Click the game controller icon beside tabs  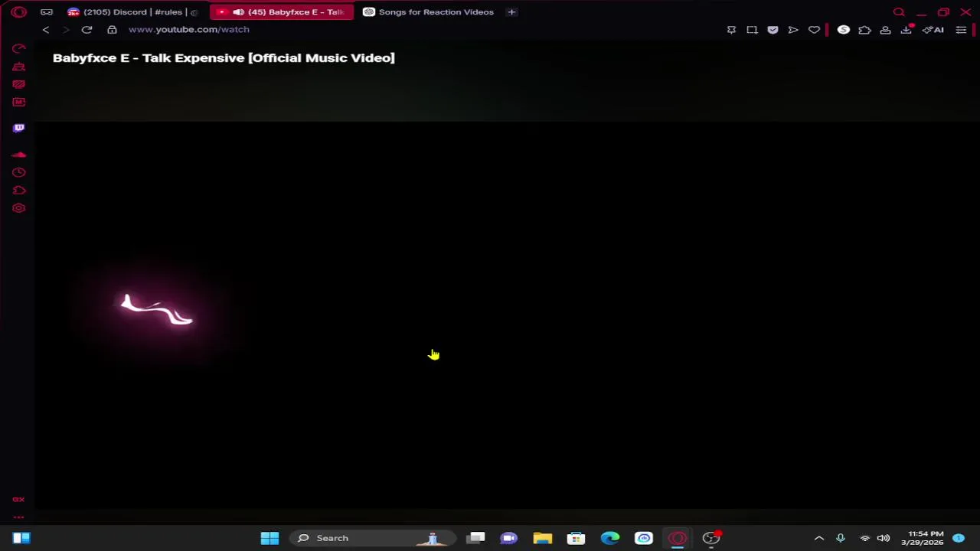point(47,12)
